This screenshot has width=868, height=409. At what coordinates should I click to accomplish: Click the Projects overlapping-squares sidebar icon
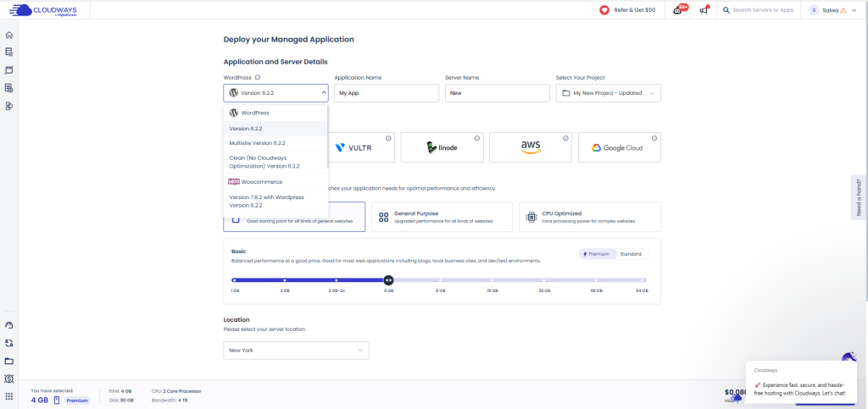(x=8, y=106)
